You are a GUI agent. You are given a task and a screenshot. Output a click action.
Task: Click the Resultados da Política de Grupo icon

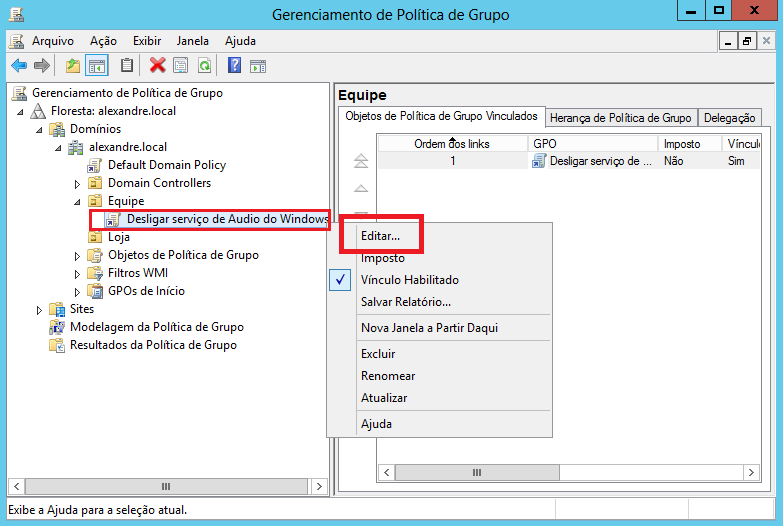(57, 345)
